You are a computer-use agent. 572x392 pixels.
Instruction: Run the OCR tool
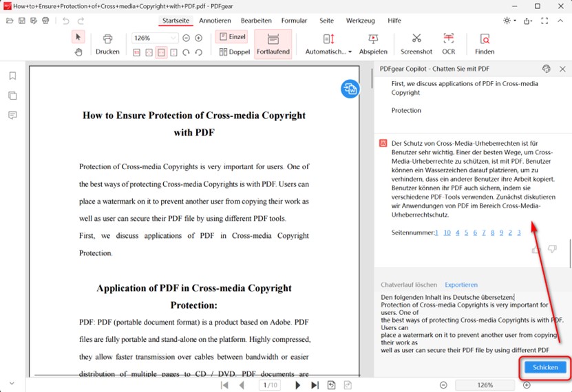pyautogui.click(x=448, y=45)
